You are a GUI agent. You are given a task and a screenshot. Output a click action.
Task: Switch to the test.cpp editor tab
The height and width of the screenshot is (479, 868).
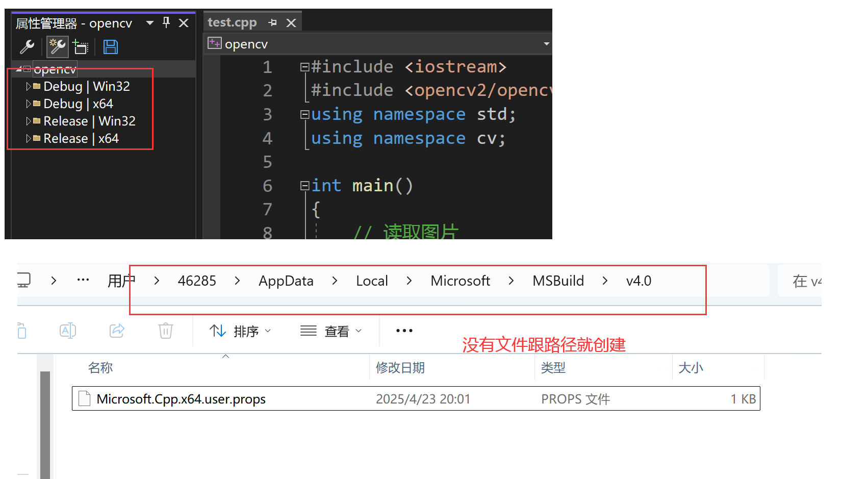click(x=232, y=22)
